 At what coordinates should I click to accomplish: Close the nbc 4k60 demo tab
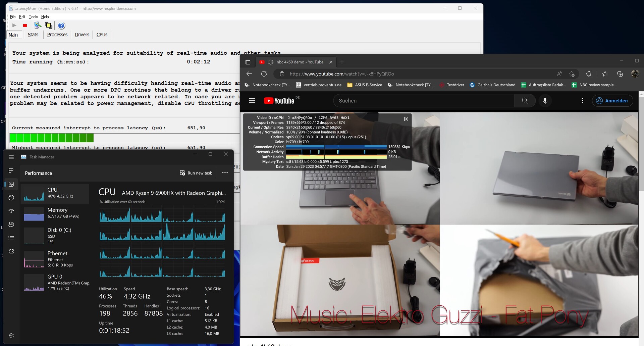click(x=331, y=62)
